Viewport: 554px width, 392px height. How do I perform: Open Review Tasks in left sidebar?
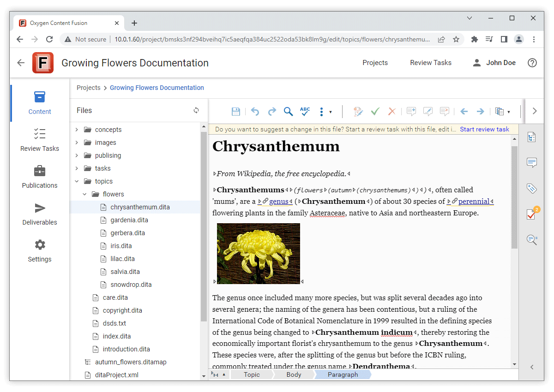40,140
